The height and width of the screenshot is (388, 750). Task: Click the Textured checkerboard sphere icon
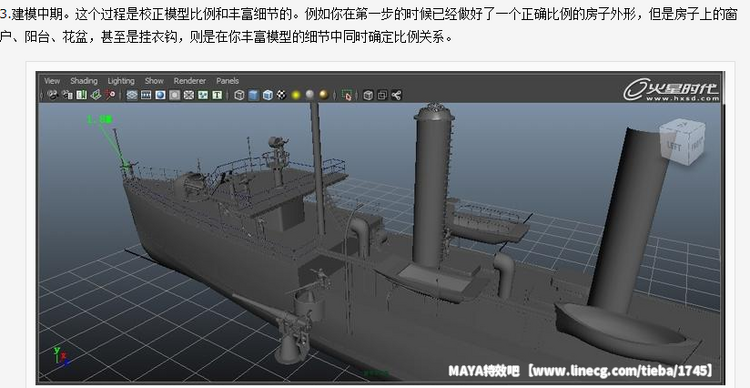(x=282, y=95)
